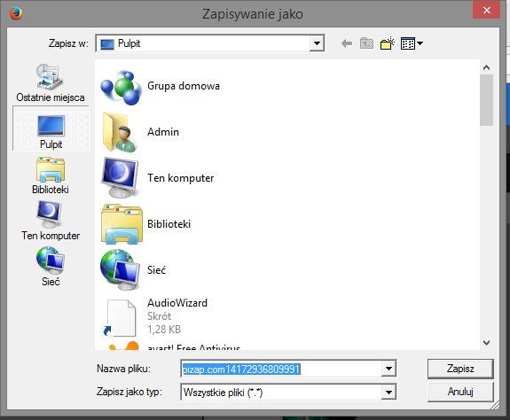Select Pulpit in the places sidebar
This screenshot has height=420, width=510.
pyautogui.click(x=51, y=128)
